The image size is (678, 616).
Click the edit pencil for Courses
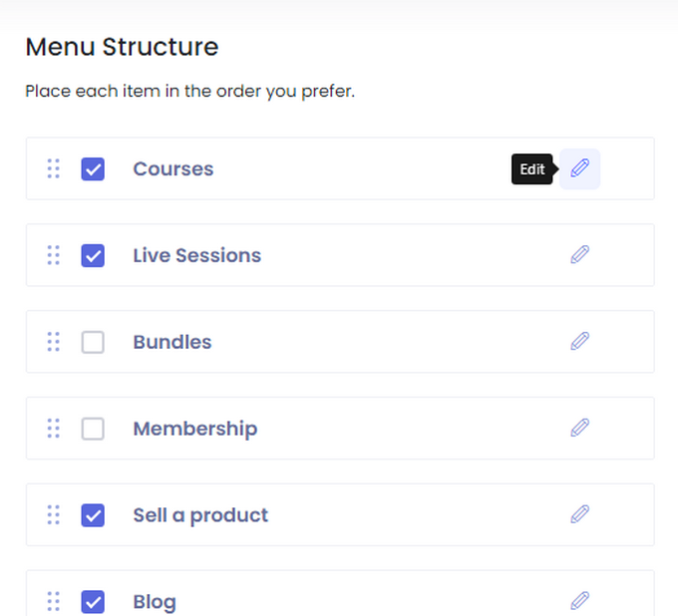[x=579, y=168]
